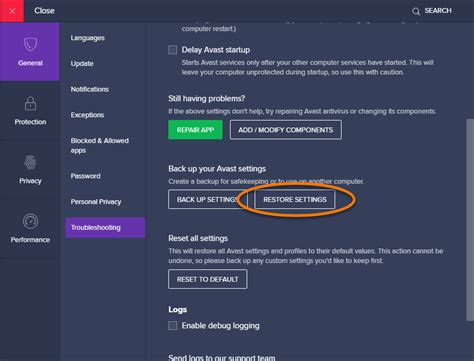
Task: Open the Protection padlock section
Action: 30,111
